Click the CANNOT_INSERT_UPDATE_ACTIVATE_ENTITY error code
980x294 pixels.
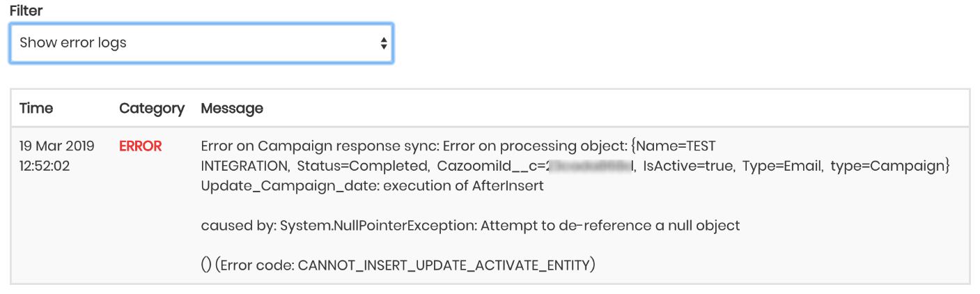pyautogui.click(x=442, y=265)
